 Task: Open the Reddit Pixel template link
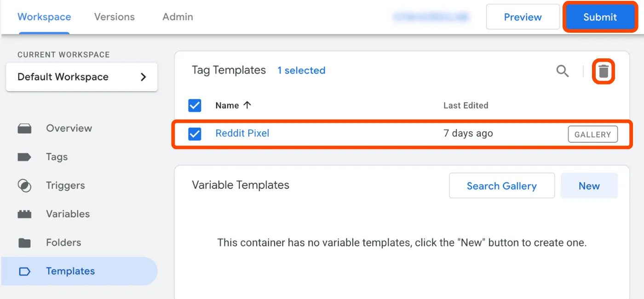tap(242, 133)
